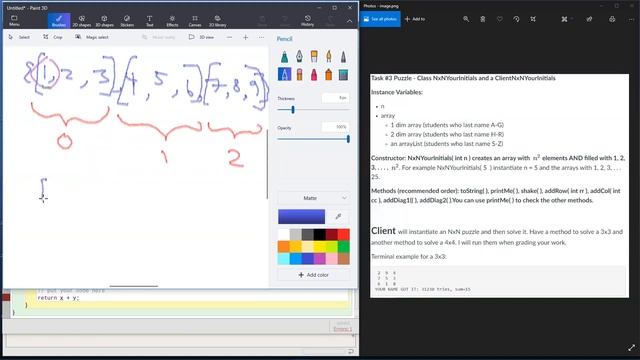640x360 pixels.
Task: Switch to the 2D shapes tab
Action: tap(82, 20)
